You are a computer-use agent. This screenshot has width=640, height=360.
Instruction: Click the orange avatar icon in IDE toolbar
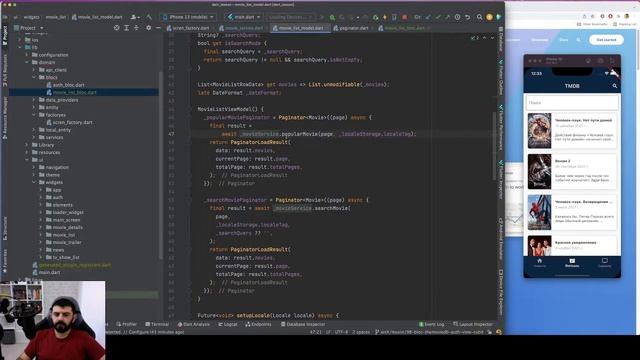coord(489,17)
